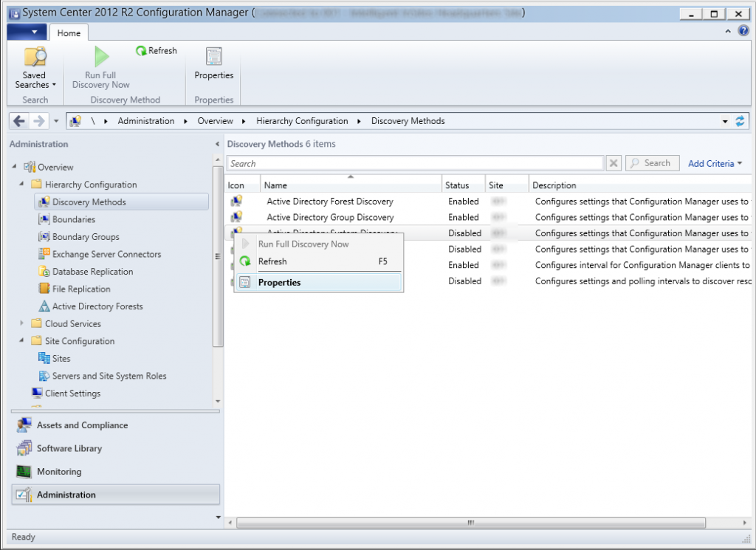Image resolution: width=756 pixels, height=550 pixels.
Task: Open Properties from the ribbon icon
Action: (x=213, y=58)
